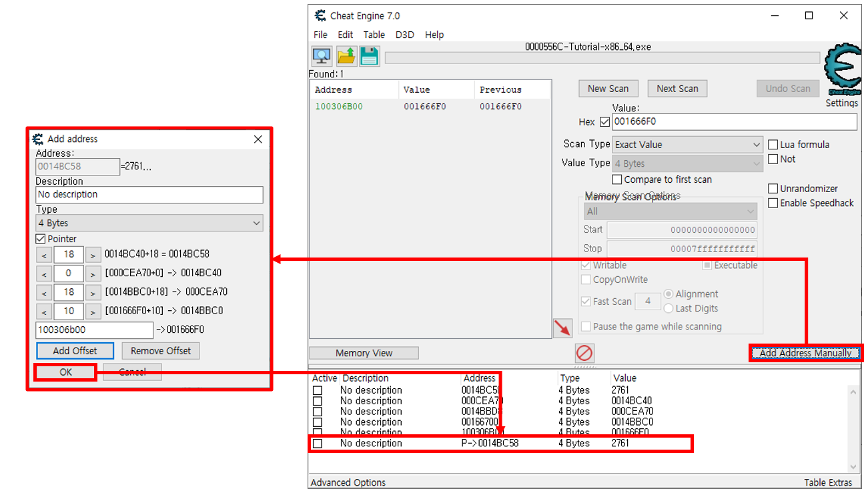
Task: Open the process list computer icon
Action: (x=322, y=56)
